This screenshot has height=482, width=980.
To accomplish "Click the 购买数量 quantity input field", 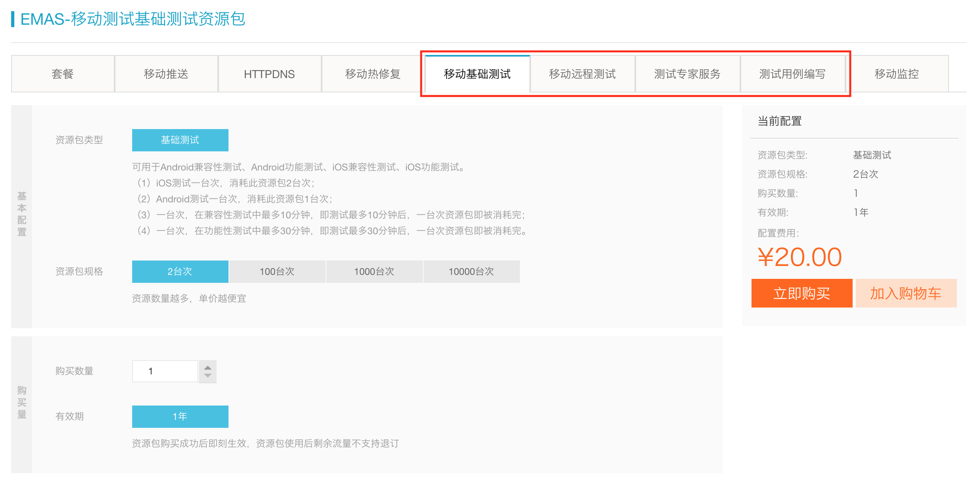I will 165,371.
